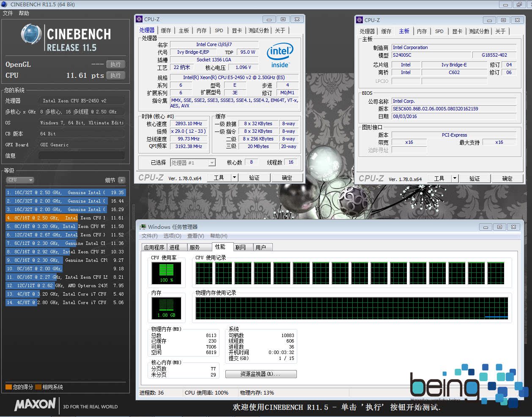
Task: Click 工具 button in processor CPU-Z window
Action: (x=219, y=178)
